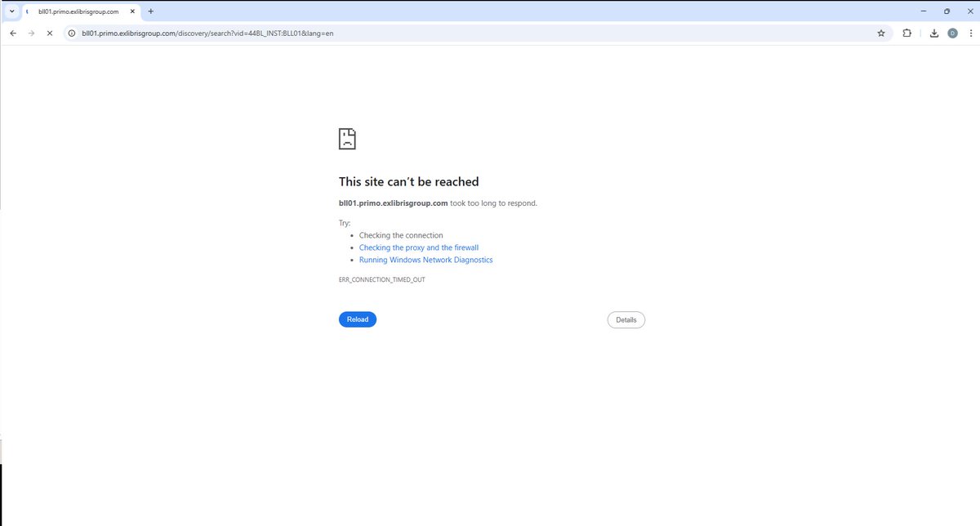Click the Reload button on the error page

click(x=357, y=319)
